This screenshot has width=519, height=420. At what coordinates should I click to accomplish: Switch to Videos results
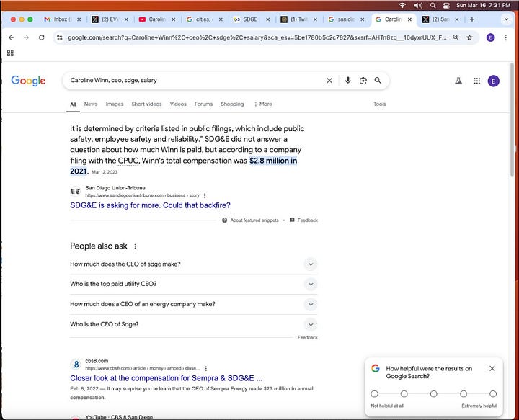coord(178,104)
